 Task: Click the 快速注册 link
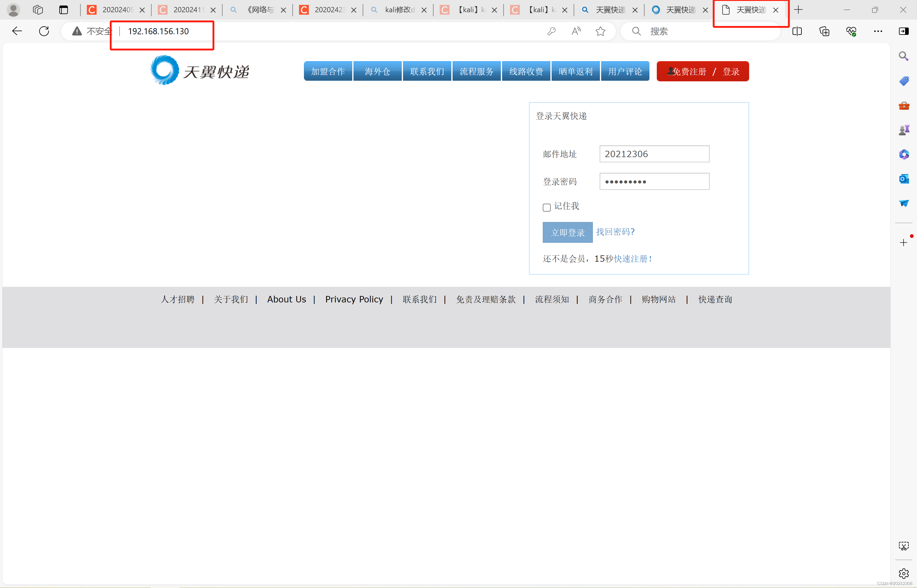tap(630, 259)
